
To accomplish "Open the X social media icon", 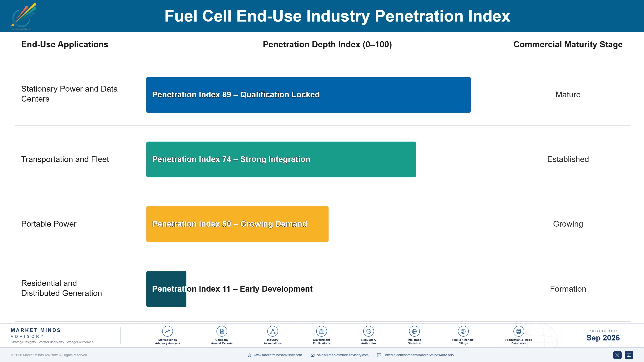I will pos(617,355).
